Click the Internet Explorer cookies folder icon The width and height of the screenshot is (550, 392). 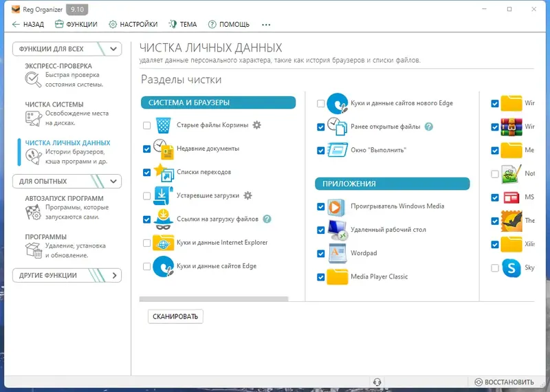164,243
